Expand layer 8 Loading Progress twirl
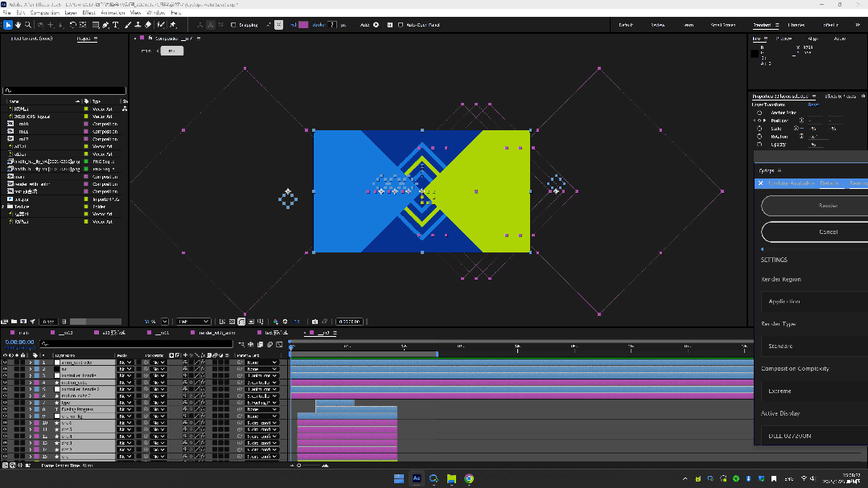The height and width of the screenshot is (488, 868). 31,409
